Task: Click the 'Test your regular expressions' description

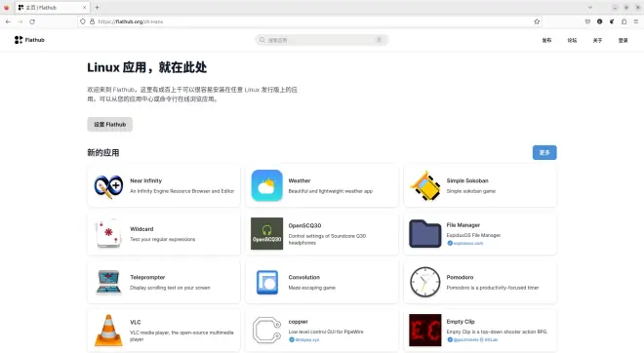Action: tap(163, 239)
